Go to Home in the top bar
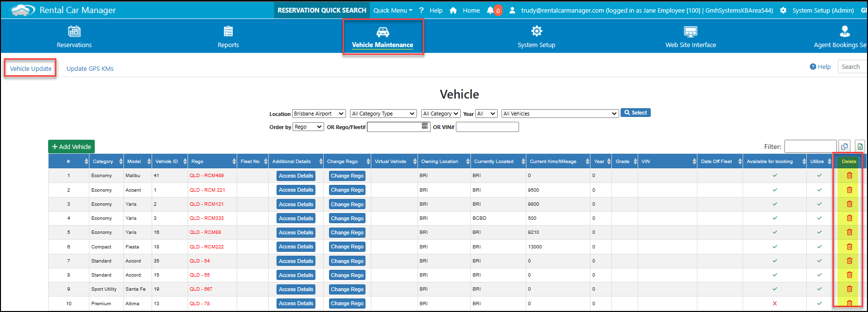Image resolution: width=868 pixels, height=312 pixels. [x=465, y=10]
